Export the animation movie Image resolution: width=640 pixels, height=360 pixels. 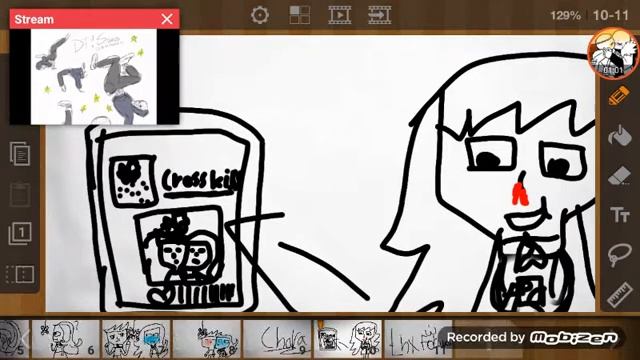[380, 15]
